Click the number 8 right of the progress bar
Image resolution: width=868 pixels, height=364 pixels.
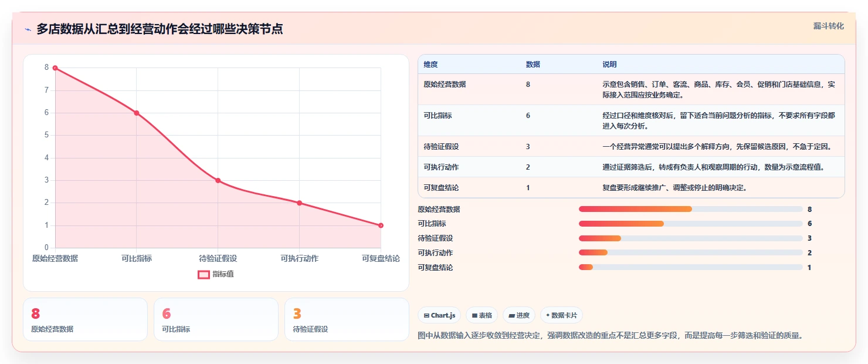click(809, 209)
